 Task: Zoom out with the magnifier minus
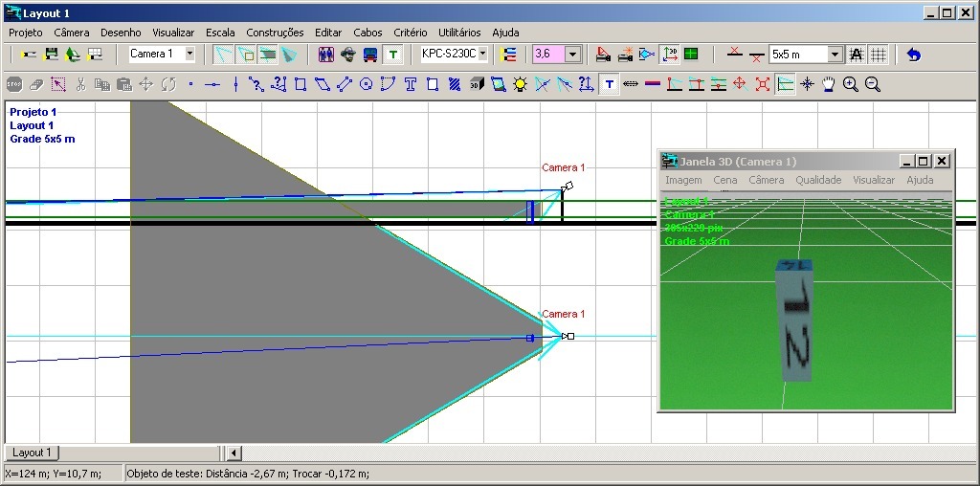873,84
